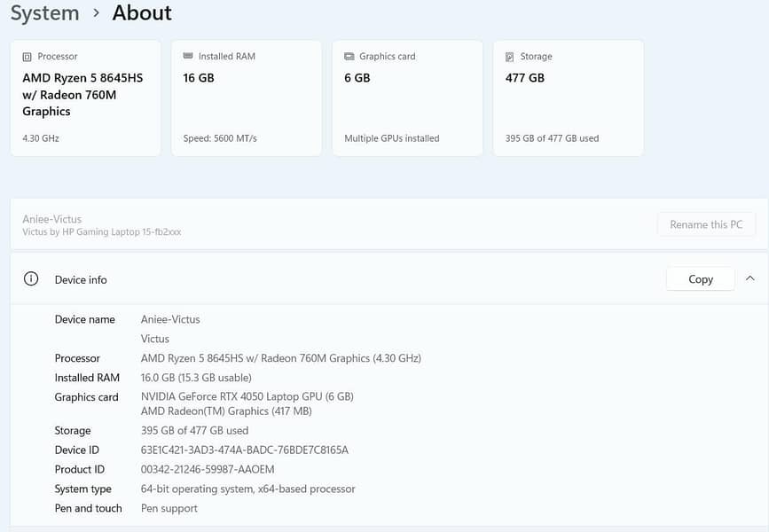Click the Processor card chip icon
Screen dimensions: 769x532
(x=27, y=57)
